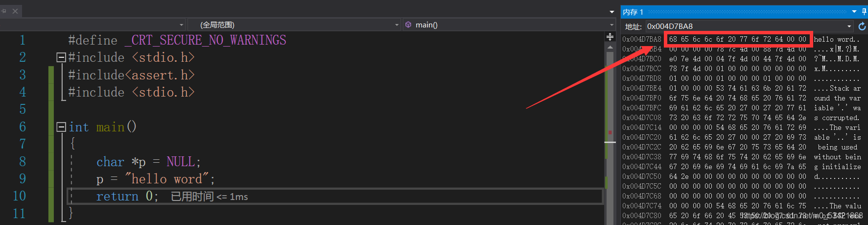Screen dimensions: 868x225
Task: Toggle pin on the editor tab
Action: (x=4, y=11)
